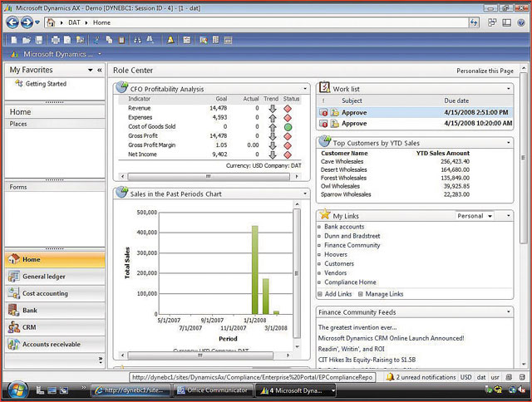Open the navigation history dropdown beside Forward
The height and width of the screenshot is (402, 532).
37,22
